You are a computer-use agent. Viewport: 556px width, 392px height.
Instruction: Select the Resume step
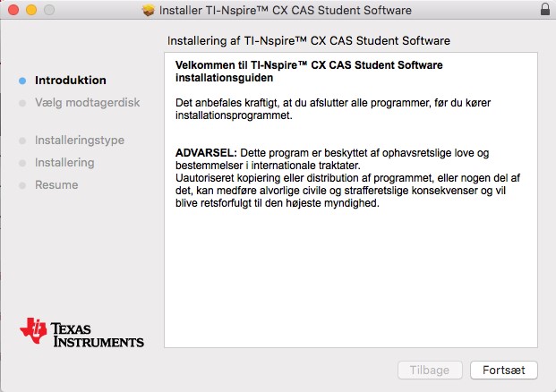pyautogui.click(x=56, y=184)
